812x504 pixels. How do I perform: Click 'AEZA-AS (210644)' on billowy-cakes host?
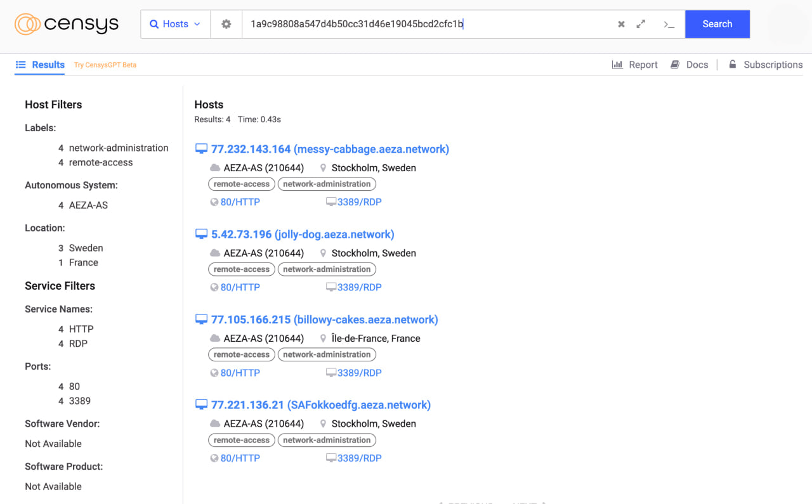pyautogui.click(x=264, y=339)
